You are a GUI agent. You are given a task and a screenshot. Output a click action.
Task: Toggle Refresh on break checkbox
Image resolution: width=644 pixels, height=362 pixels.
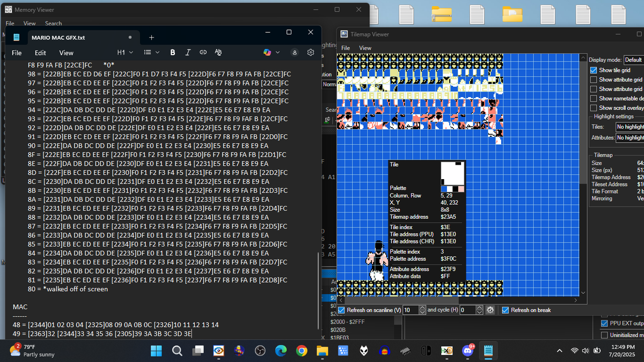click(506, 310)
